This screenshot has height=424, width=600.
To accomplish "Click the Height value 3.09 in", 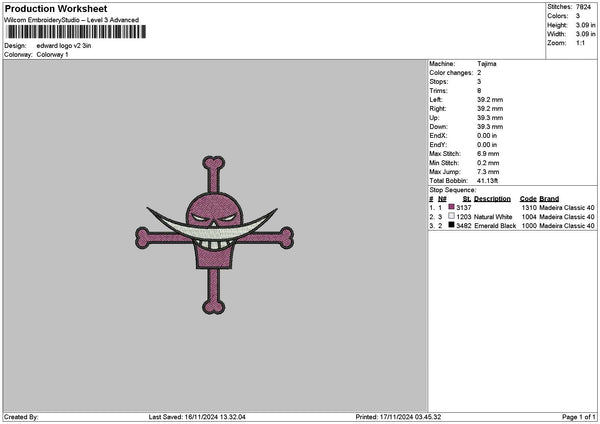I will tap(585, 25).
